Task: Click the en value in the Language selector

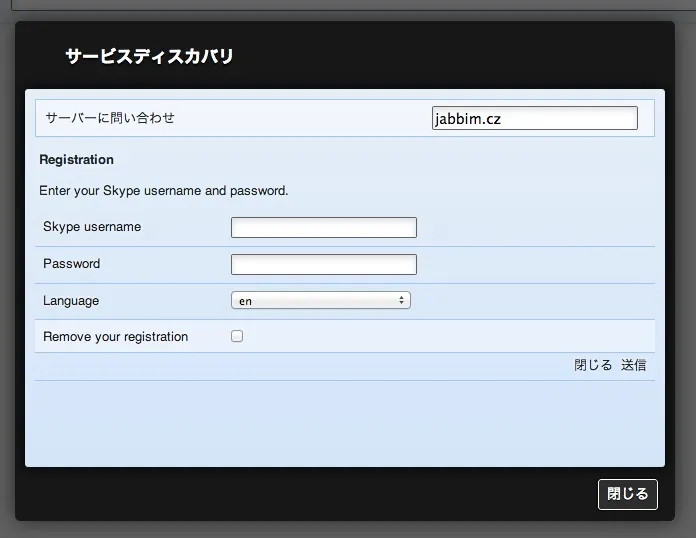Action: (x=246, y=301)
